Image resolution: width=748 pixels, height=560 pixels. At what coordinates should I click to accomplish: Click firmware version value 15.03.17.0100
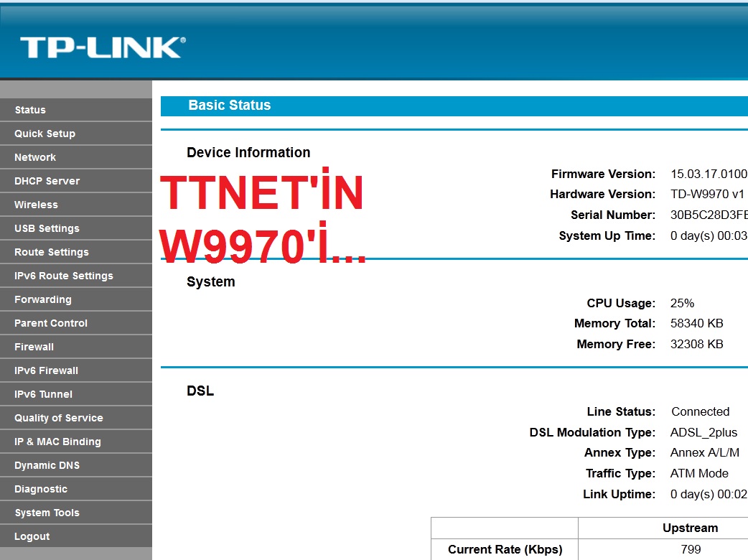[x=709, y=174]
